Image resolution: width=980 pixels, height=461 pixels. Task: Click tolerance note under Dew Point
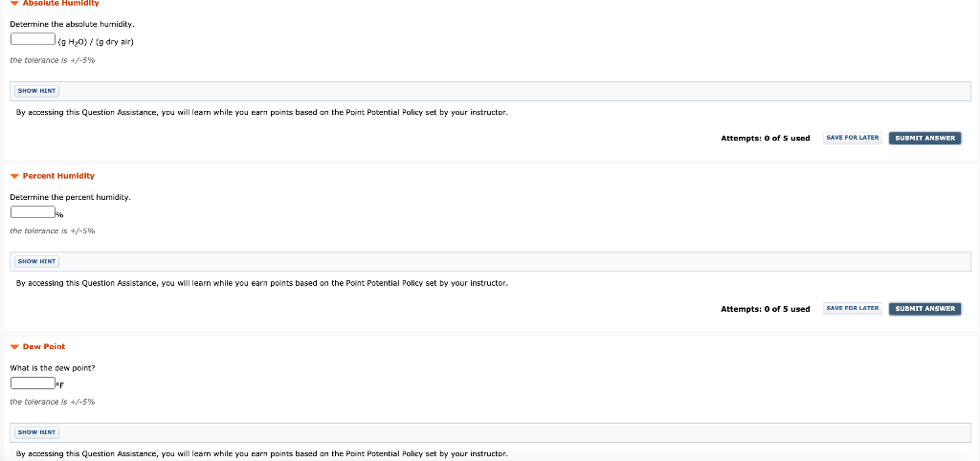pyautogui.click(x=53, y=402)
